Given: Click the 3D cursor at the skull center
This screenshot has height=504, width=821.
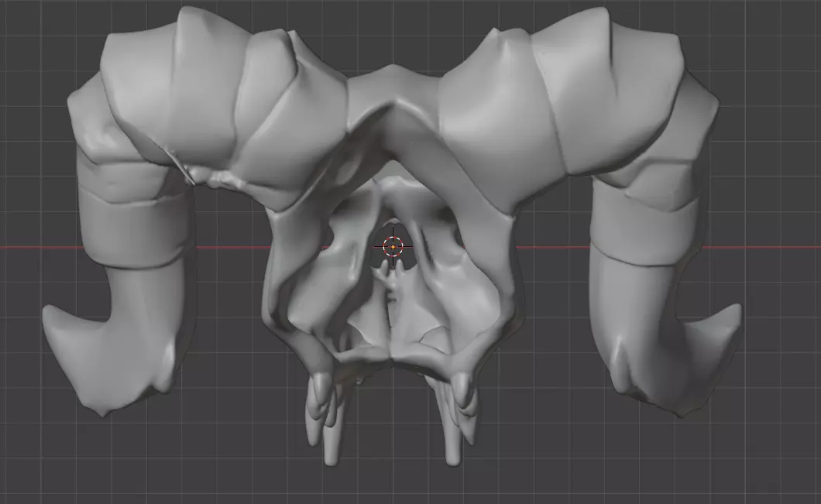Looking at the screenshot, I should pyautogui.click(x=393, y=246).
